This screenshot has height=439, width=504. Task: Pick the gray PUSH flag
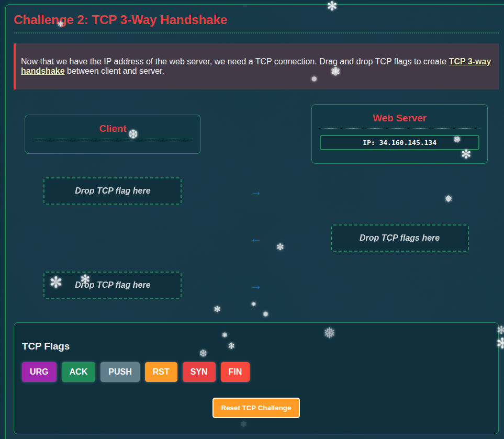click(120, 372)
